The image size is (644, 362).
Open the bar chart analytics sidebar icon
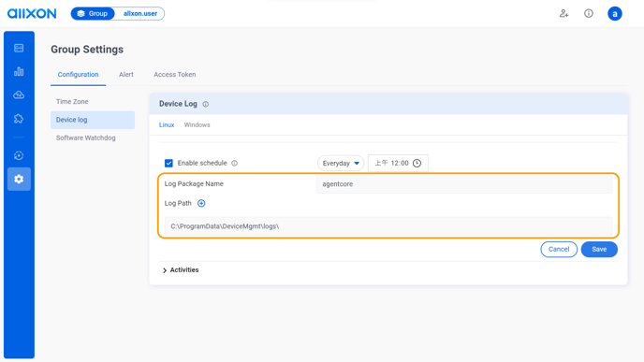pos(19,71)
